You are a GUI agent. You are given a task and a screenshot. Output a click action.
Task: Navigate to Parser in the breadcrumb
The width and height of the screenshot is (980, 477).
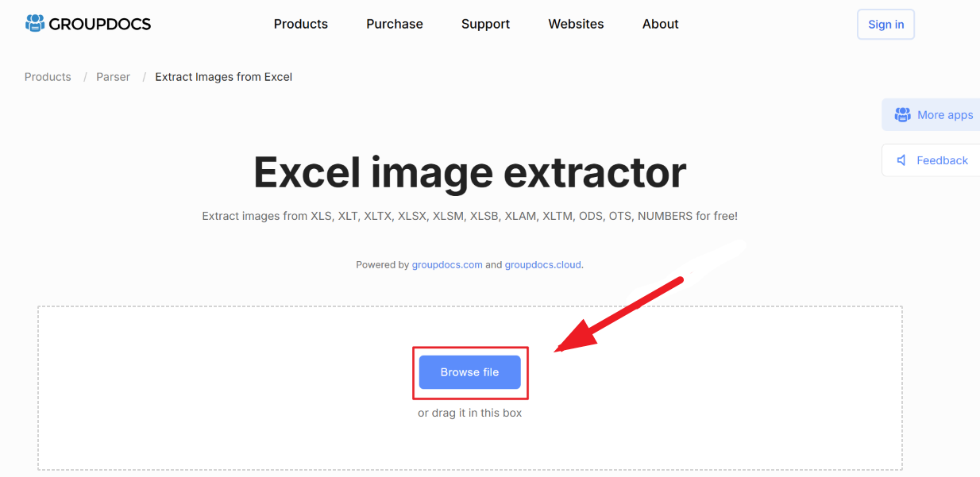(x=113, y=76)
